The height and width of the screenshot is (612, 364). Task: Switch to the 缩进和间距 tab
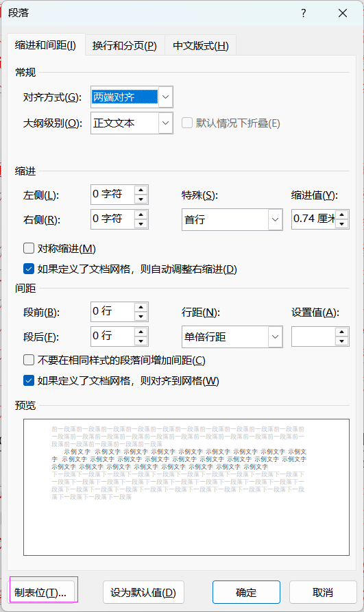click(46, 45)
